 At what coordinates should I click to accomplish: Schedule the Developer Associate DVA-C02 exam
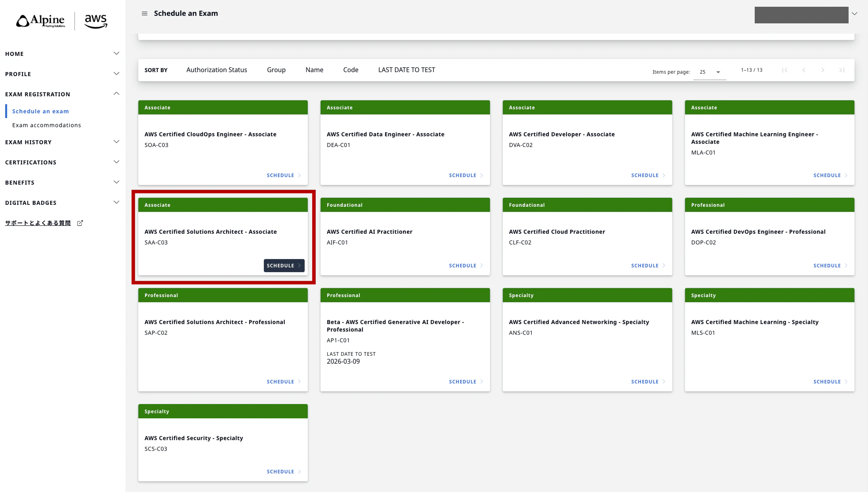[648, 175]
